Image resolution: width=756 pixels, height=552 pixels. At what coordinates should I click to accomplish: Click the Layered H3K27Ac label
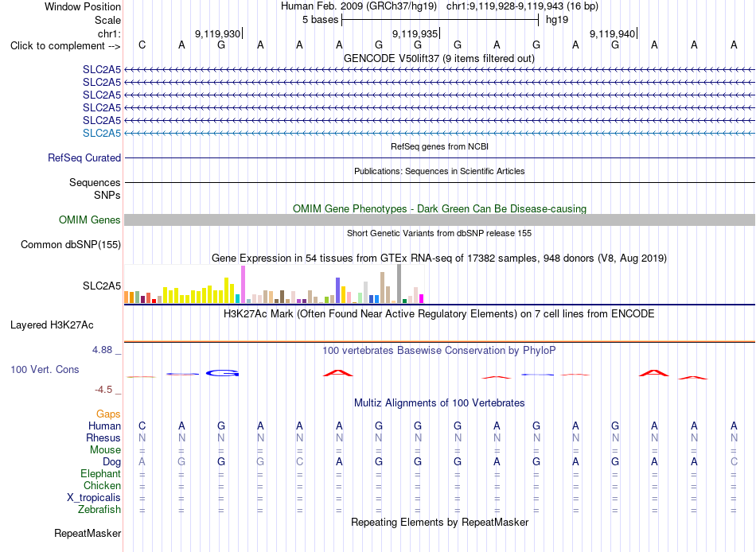tap(52, 325)
